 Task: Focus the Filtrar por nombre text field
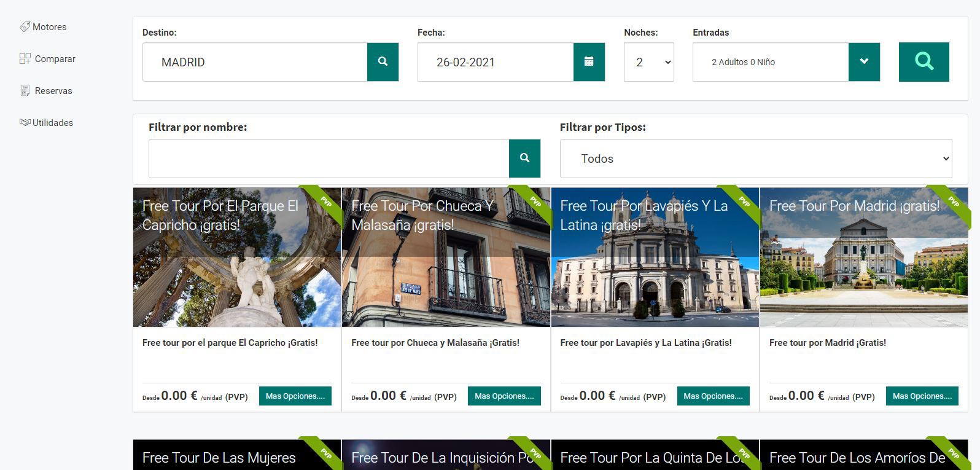329,159
